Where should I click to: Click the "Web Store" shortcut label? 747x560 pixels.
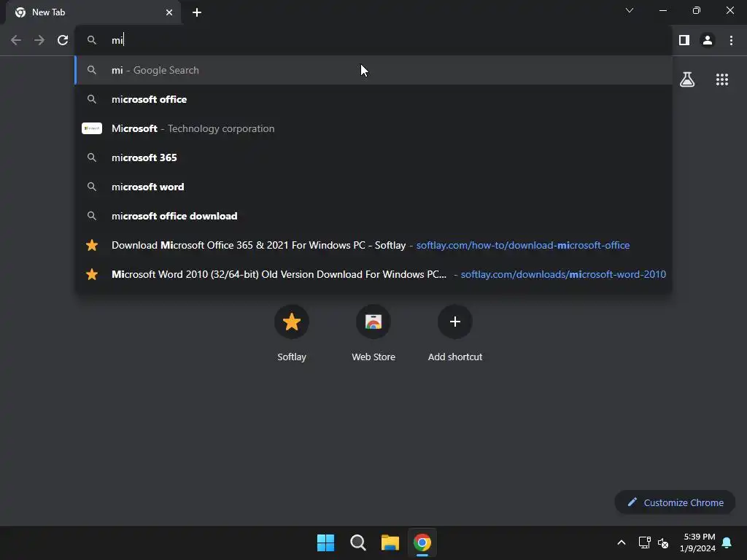373,357
